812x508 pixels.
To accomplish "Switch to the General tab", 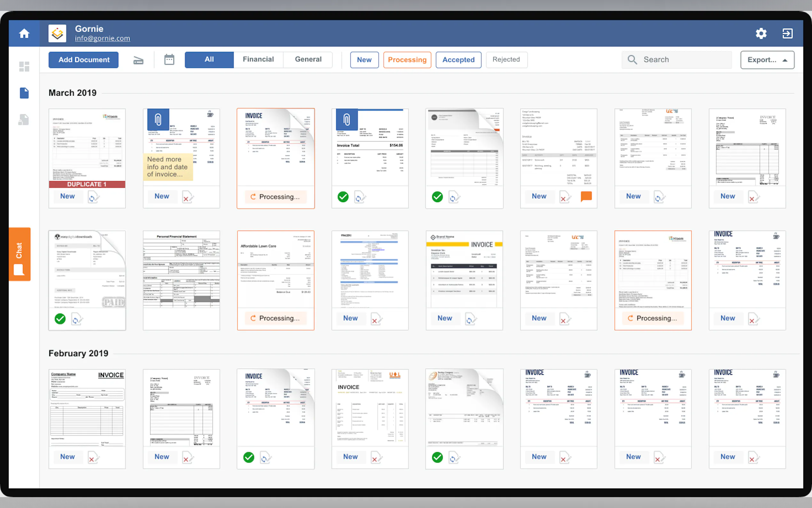I will [x=308, y=60].
